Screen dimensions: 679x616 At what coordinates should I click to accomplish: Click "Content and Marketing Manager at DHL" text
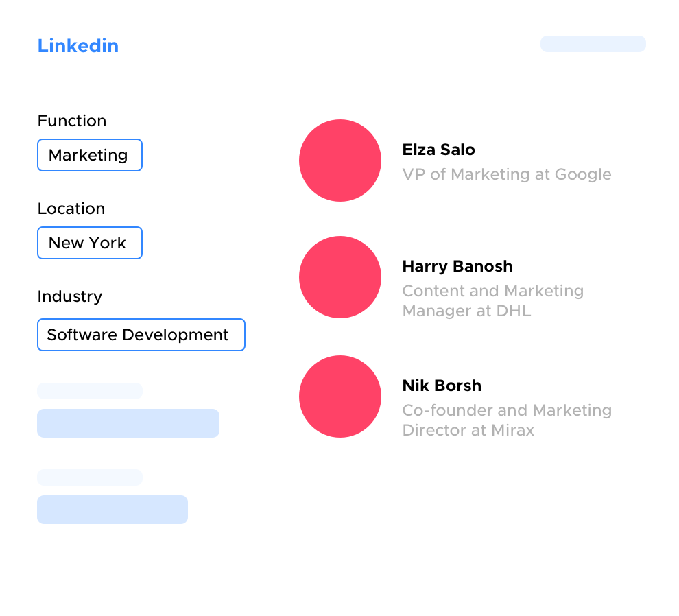(492, 300)
